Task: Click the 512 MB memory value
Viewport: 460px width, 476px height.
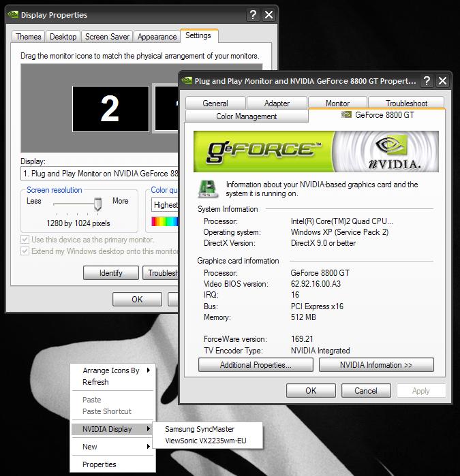Action: pos(303,317)
